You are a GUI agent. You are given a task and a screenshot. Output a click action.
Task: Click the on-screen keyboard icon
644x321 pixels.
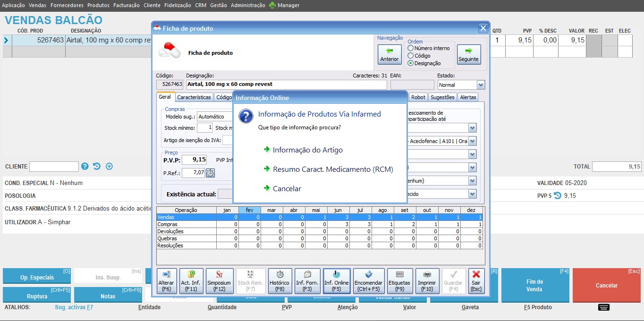(603, 307)
